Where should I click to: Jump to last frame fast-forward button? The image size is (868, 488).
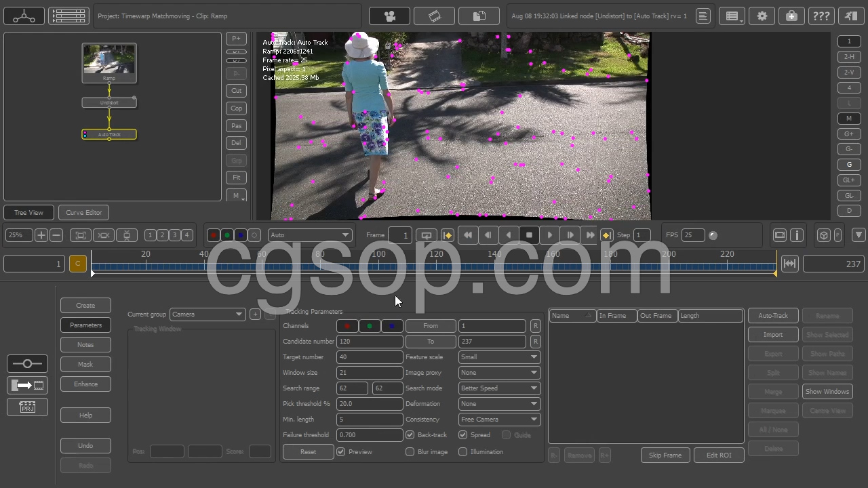click(590, 235)
